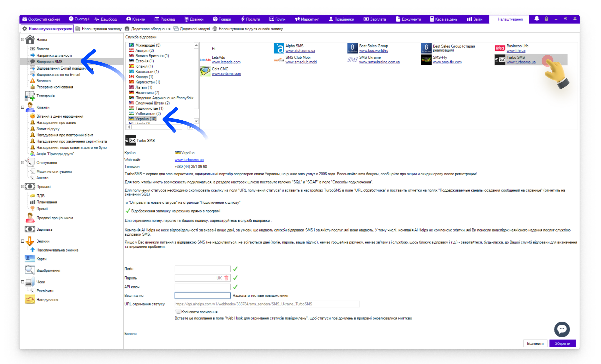Select Україна (10) in country list
Image resolution: width=601 pixels, height=364 pixels.
point(143,119)
